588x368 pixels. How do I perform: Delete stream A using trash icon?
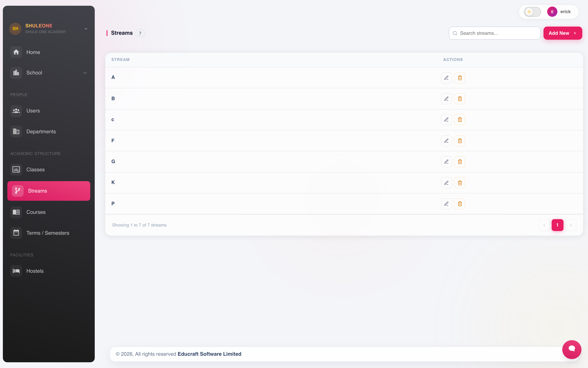(460, 78)
